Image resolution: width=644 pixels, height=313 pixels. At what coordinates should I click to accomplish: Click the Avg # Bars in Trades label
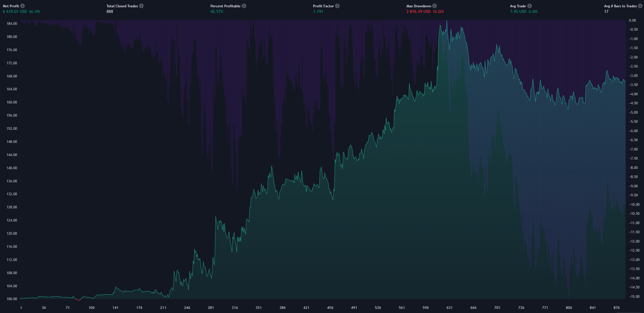620,6
